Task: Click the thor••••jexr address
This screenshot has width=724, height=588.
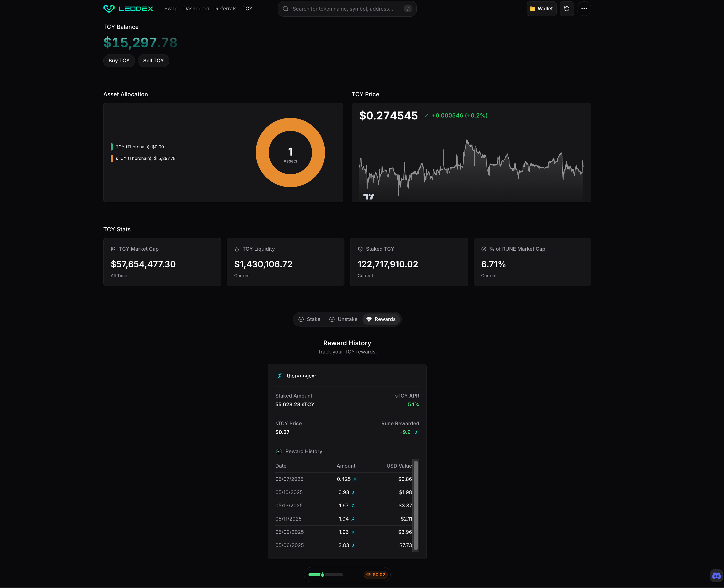Action: coord(301,376)
